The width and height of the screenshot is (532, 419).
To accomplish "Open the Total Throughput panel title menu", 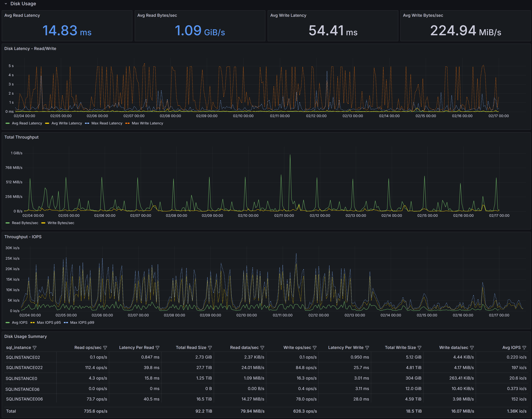I will point(21,137).
